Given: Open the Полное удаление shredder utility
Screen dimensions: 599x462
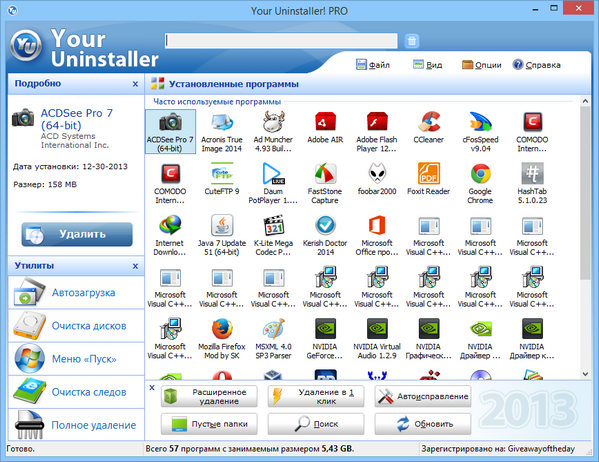Looking at the screenshot, I should click(76, 425).
